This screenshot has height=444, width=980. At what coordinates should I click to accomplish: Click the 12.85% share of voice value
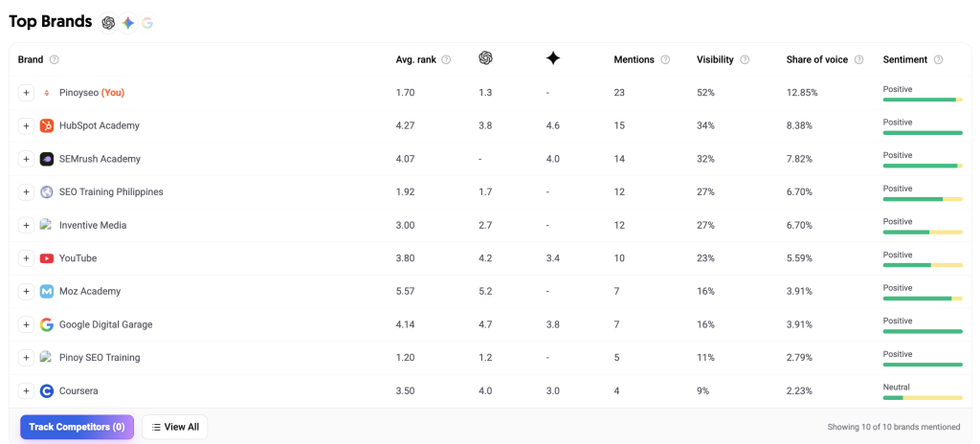coord(802,93)
